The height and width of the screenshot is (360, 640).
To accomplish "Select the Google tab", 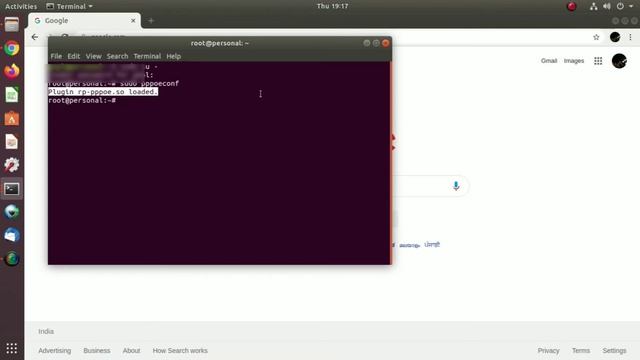I will coord(84,20).
